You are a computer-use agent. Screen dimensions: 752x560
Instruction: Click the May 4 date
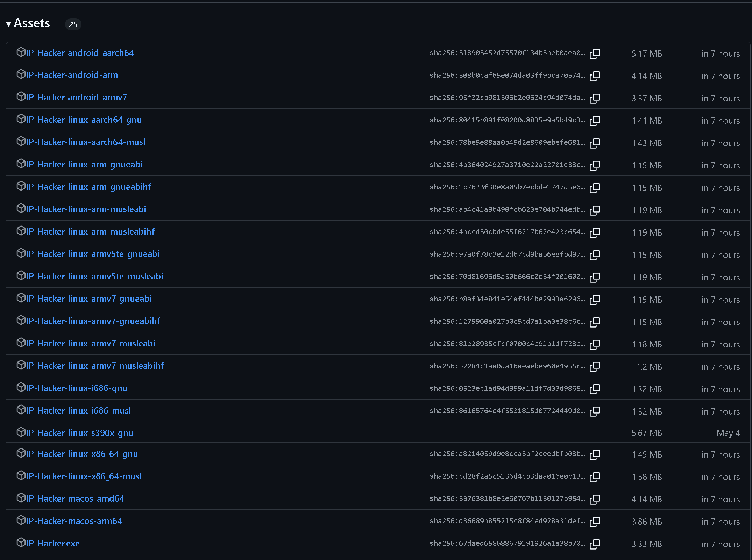[x=728, y=433]
